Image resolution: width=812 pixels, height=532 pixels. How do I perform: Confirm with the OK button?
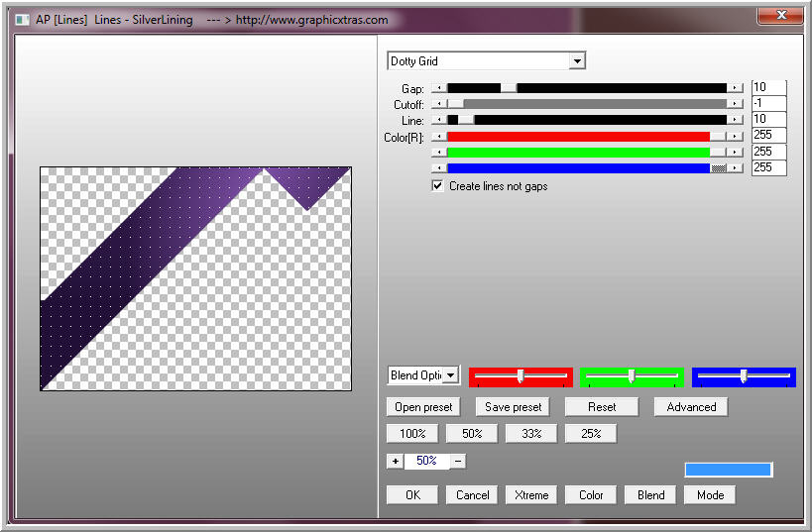[412, 495]
